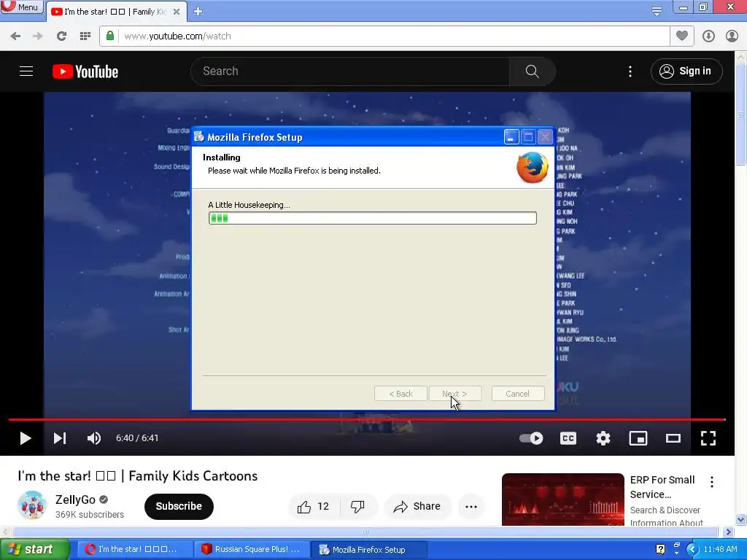Image resolution: width=747 pixels, height=560 pixels.
Task: Mute the video volume
Action: (94, 438)
